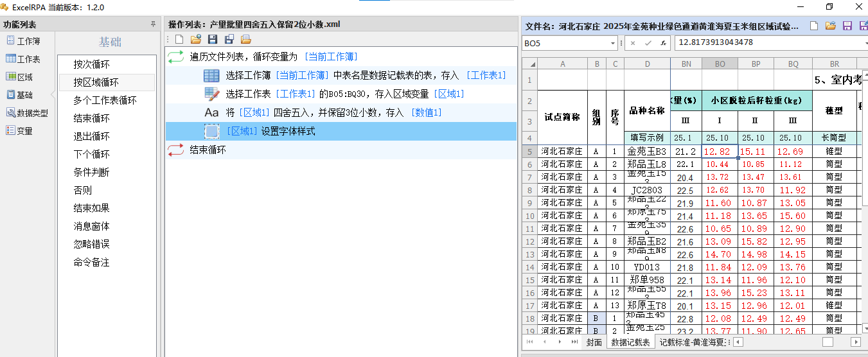
Task: Select the 消息窗体 command in the basics list
Action: [91, 226]
